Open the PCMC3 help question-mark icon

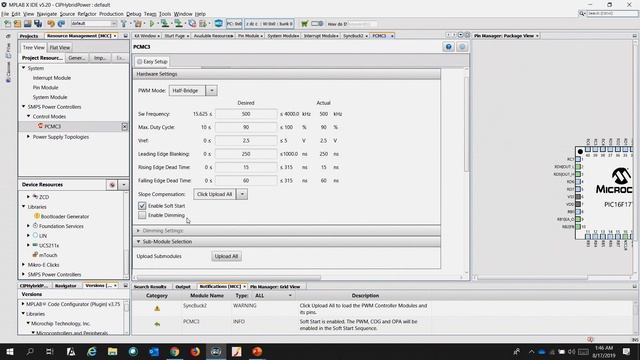click(449, 47)
